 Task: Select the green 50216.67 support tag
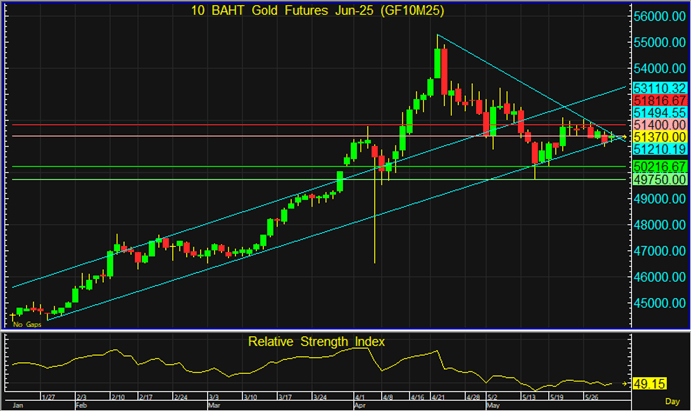(x=660, y=166)
